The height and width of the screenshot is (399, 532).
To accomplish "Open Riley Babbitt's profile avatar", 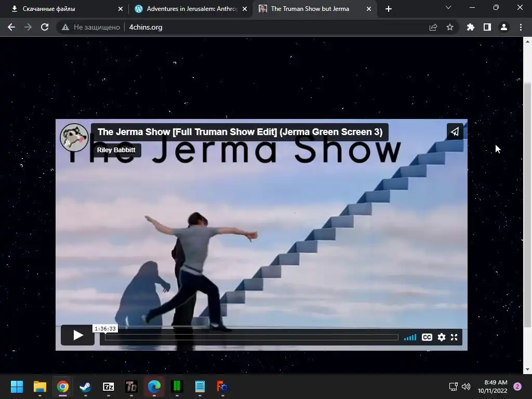I will 74,137.
